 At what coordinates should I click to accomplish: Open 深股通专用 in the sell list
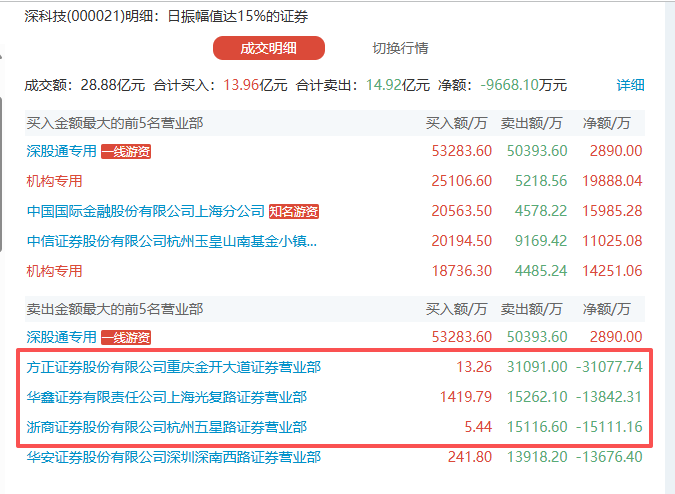click(x=61, y=337)
